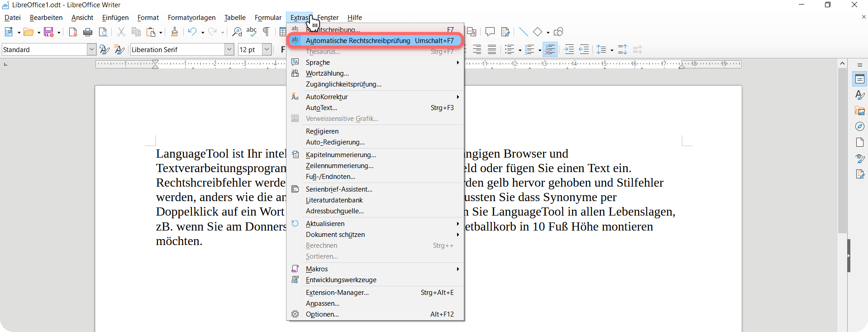Open the sidebar Page deck
This screenshot has width=868, height=332.
860,143
